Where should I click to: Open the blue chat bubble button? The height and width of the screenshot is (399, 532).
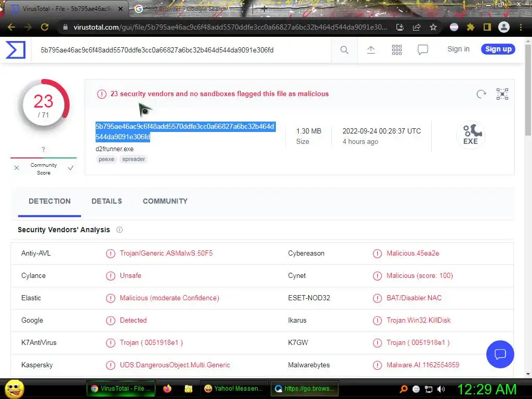tap(500, 354)
